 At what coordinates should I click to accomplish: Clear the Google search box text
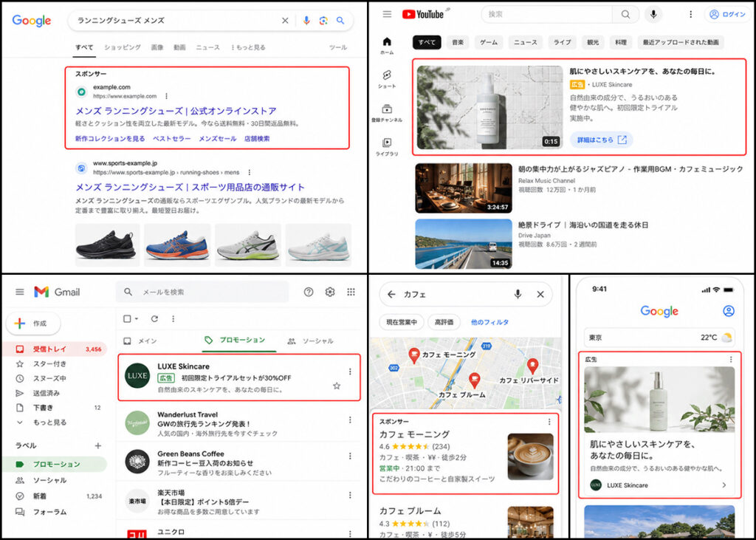pyautogui.click(x=285, y=20)
